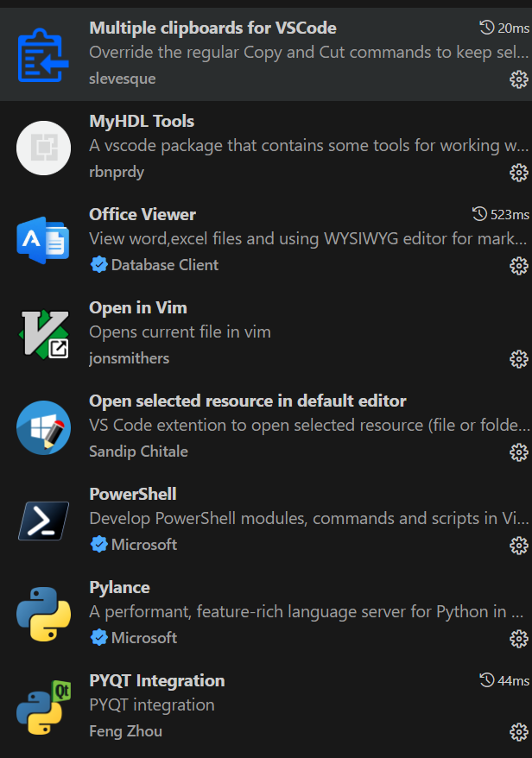Click the Office Viewer extension icon
The width and height of the screenshot is (532, 758).
click(x=43, y=240)
